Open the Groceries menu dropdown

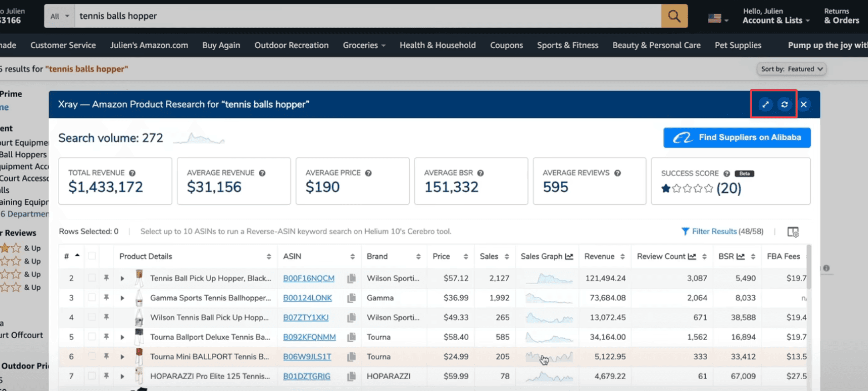point(364,45)
